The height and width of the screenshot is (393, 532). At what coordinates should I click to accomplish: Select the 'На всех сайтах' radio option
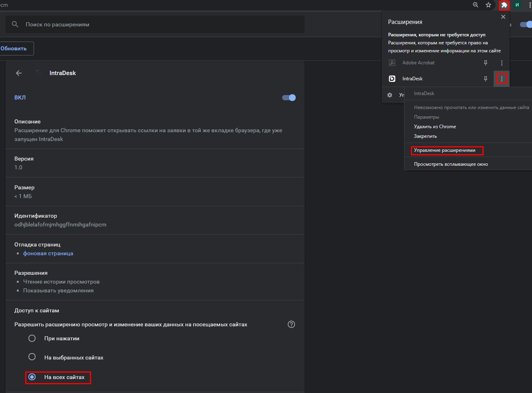click(x=32, y=377)
